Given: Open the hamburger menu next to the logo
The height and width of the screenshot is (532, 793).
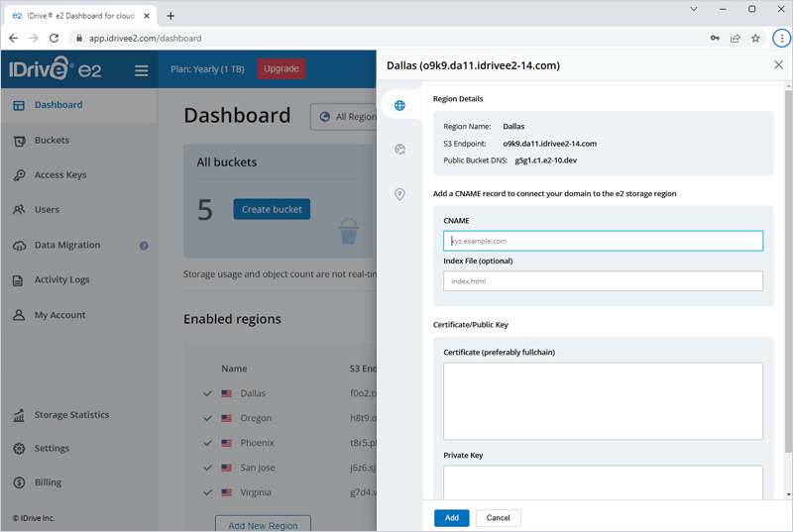Looking at the screenshot, I should (142, 70).
